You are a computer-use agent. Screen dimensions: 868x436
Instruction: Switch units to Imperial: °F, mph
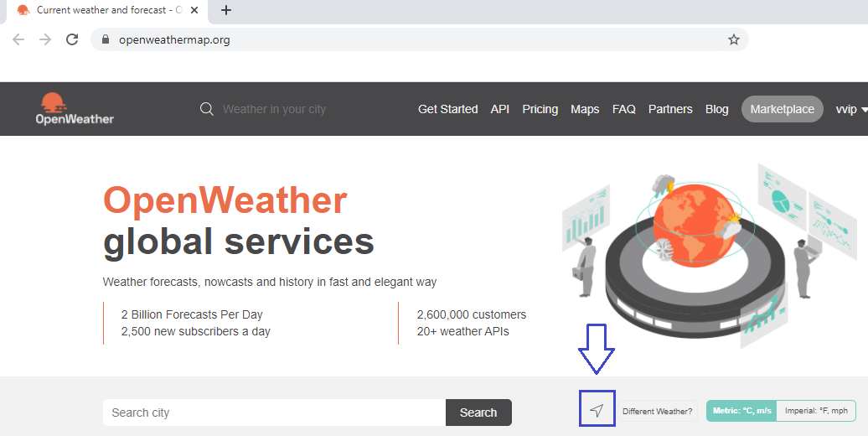[x=816, y=411]
